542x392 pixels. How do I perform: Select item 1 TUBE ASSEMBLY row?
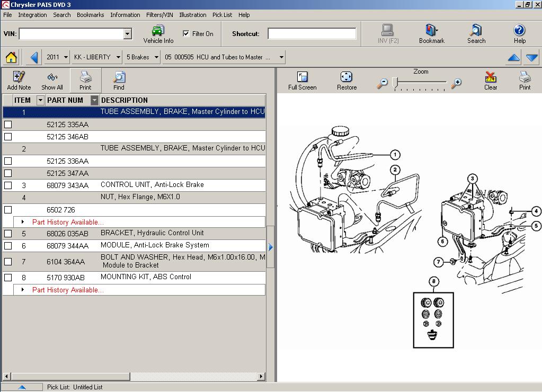click(x=134, y=112)
